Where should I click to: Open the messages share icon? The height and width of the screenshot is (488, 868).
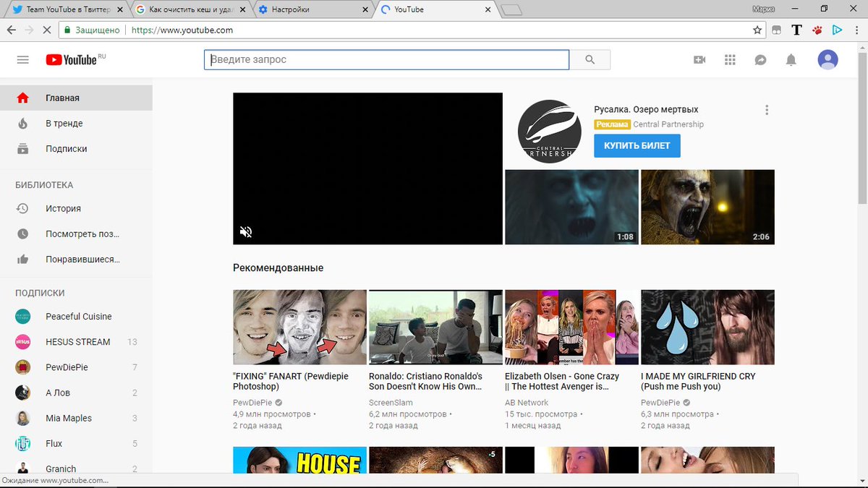coord(760,60)
